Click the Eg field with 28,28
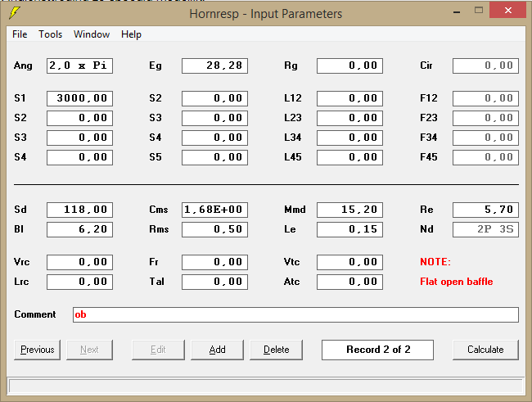Viewport: 532px width, 402px height. (214, 65)
